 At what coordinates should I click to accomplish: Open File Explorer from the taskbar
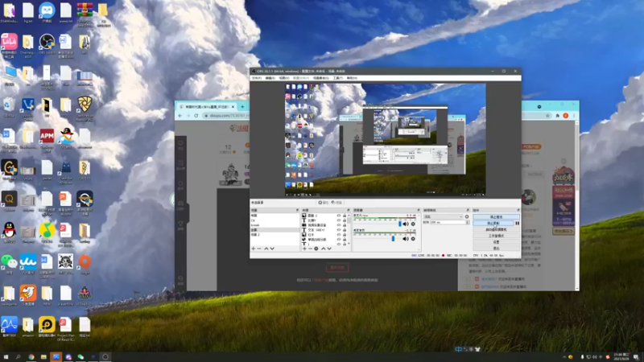tap(43, 356)
